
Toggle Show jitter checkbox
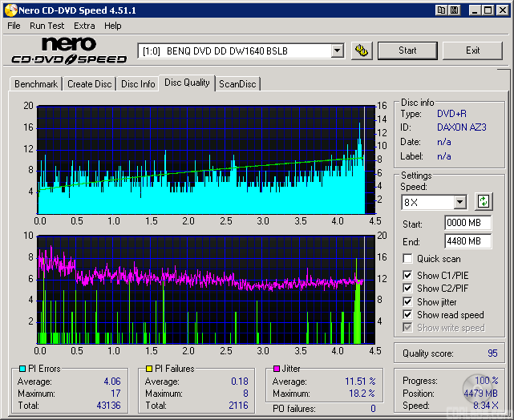(408, 302)
